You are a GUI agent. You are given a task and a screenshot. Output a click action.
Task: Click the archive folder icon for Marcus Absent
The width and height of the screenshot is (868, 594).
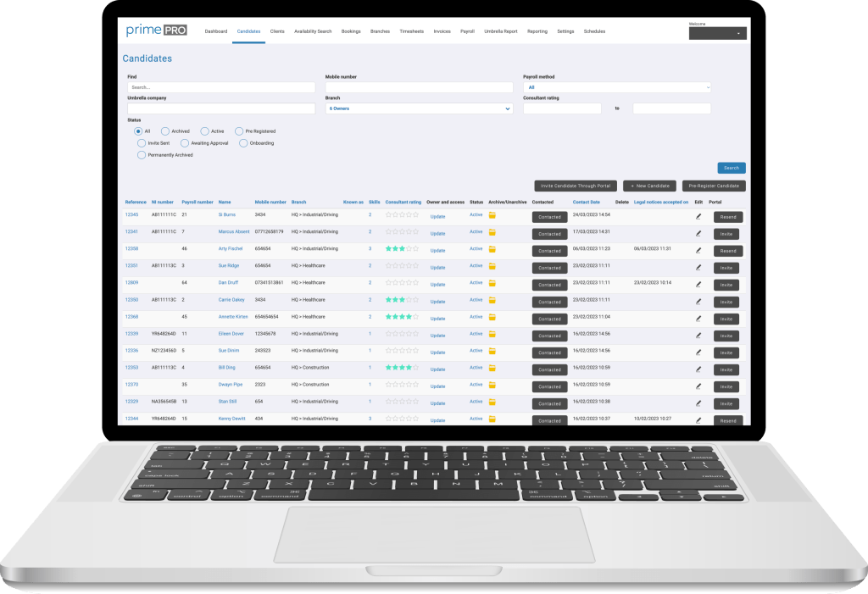pyautogui.click(x=492, y=232)
